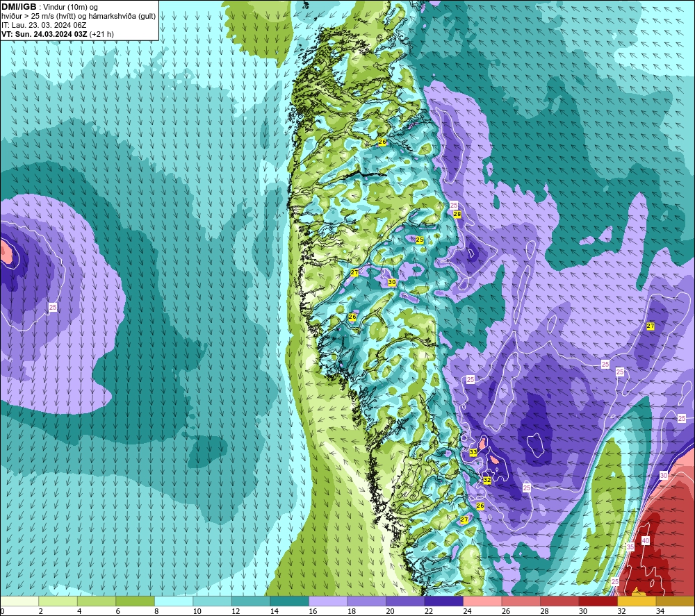Image resolution: width=695 pixels, height=616 pixels.
Task: Pick the dark teal swatch between 14 and 16
Action: tap(289, 601)
